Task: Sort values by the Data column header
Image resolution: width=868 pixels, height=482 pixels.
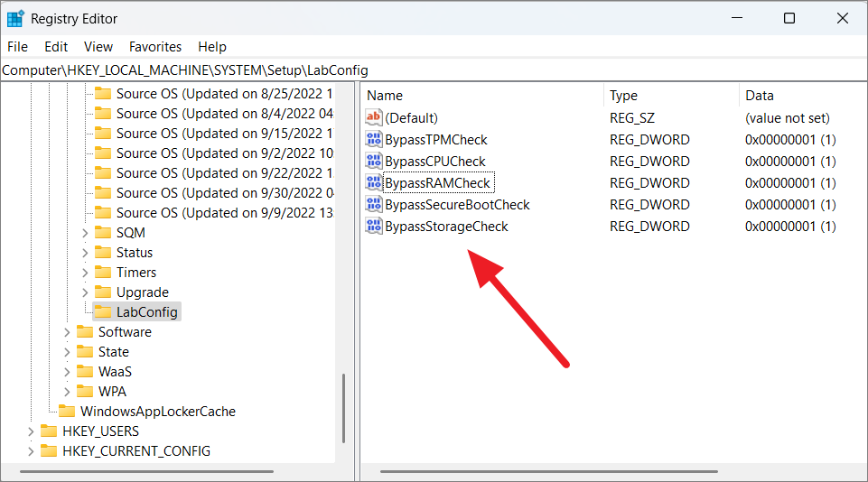Action: coord(803,95)
